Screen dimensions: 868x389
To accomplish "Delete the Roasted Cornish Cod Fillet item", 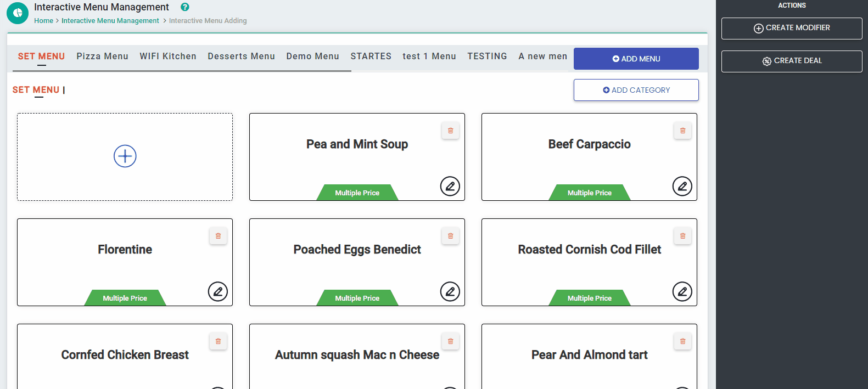I will 682,236.
